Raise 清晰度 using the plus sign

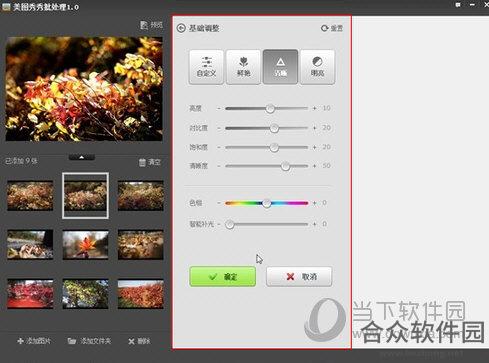tap(314, 166)
